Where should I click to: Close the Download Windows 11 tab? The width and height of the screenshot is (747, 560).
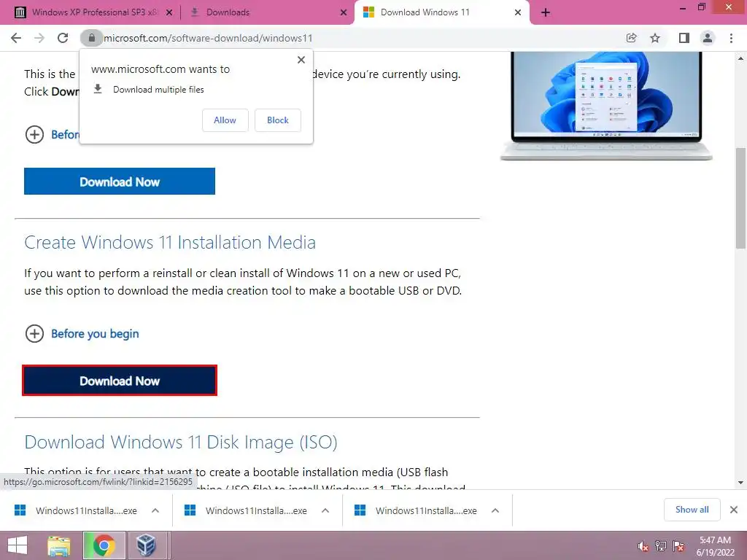click(518, 13)
